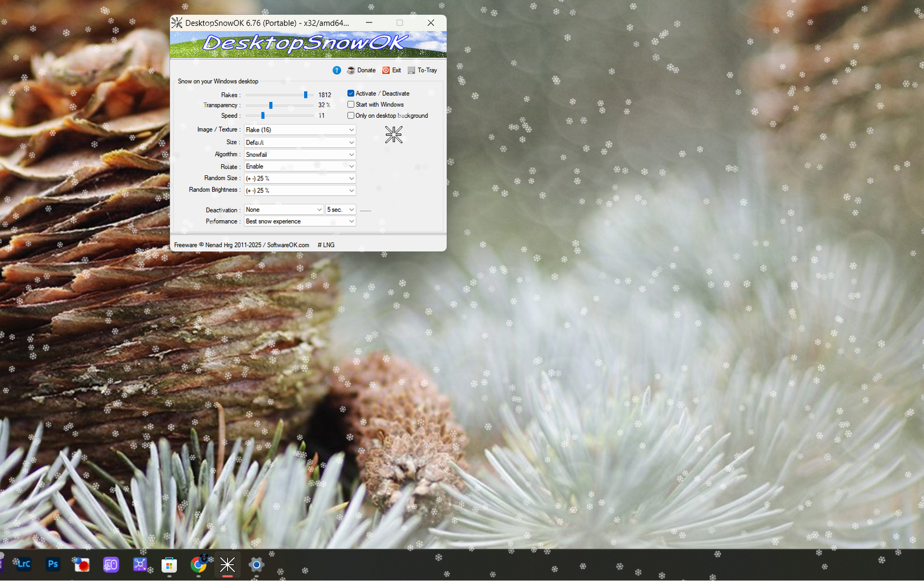Click the dotted text beside 5 sec. dropdown
924x581 pixels.
[365, 210]
